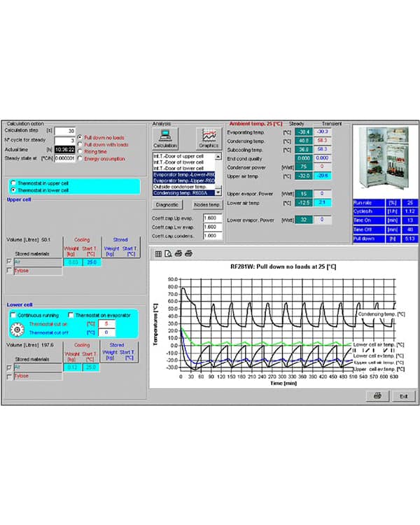Viewport: 420px width, 525px height.
Task: Click the thermostat dial icon in Lower cell
Action: pos(17,328)
